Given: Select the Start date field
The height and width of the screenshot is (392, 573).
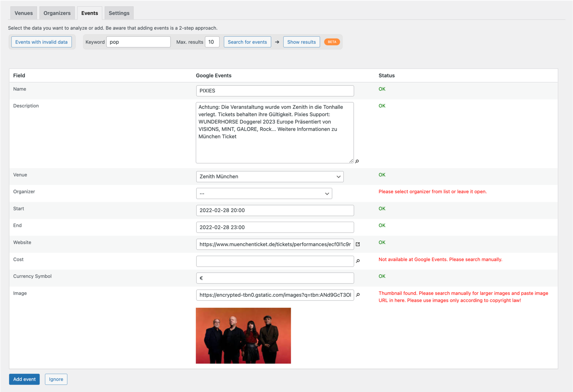Looking at the screenshot, I should point(275,210).
